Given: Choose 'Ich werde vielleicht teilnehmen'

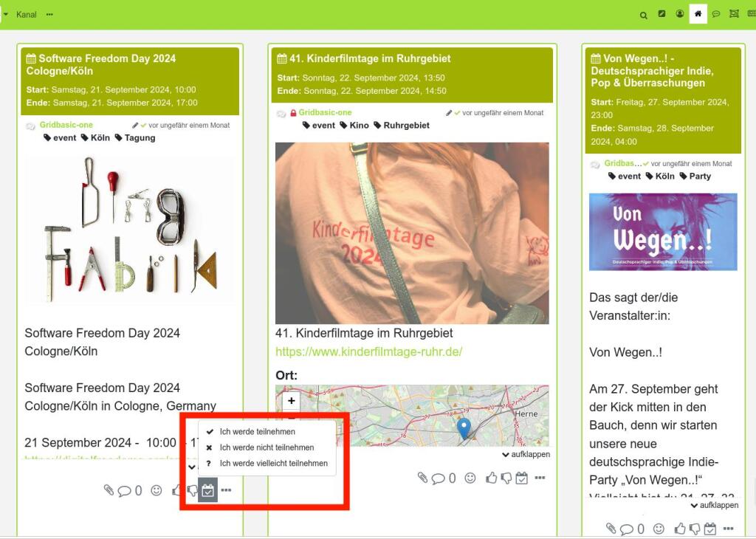Looking at the screenshot, I should (x=273, y=463).
